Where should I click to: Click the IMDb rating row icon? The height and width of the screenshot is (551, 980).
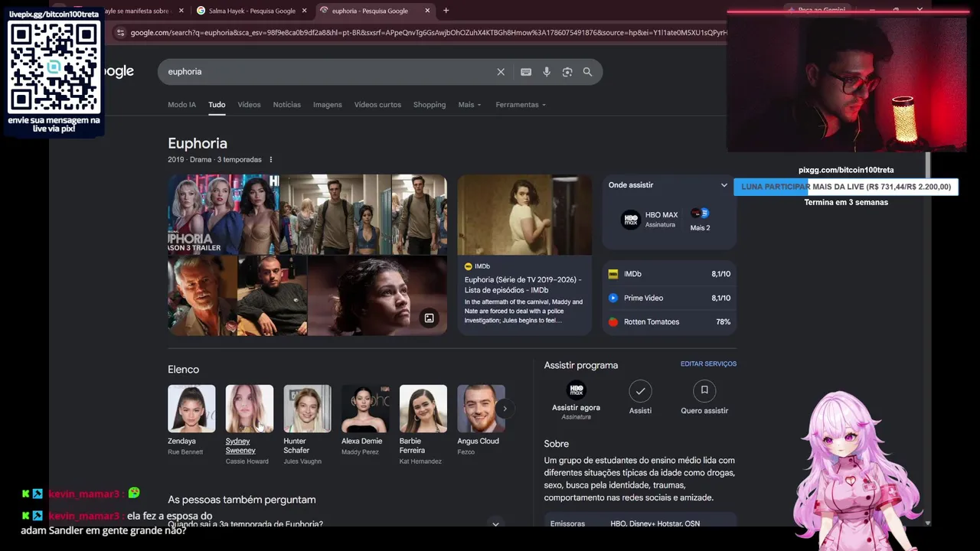coord(612,274)
